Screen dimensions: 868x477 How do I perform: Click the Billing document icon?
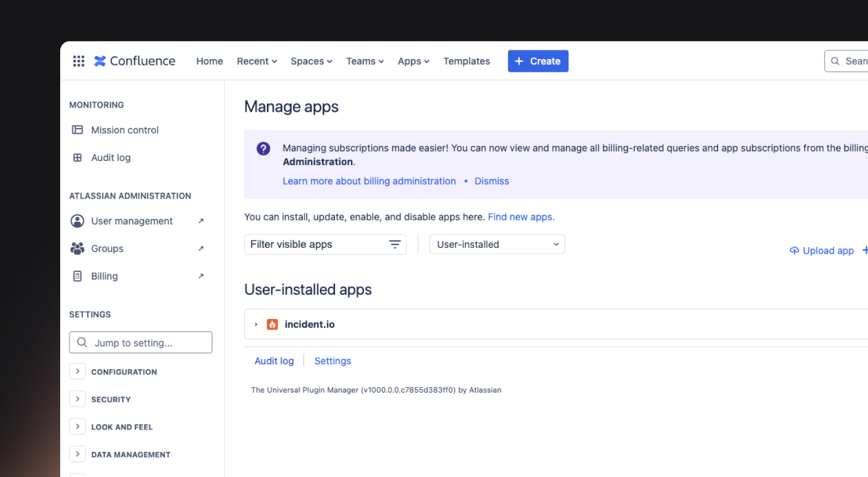[x=77, y=276]
